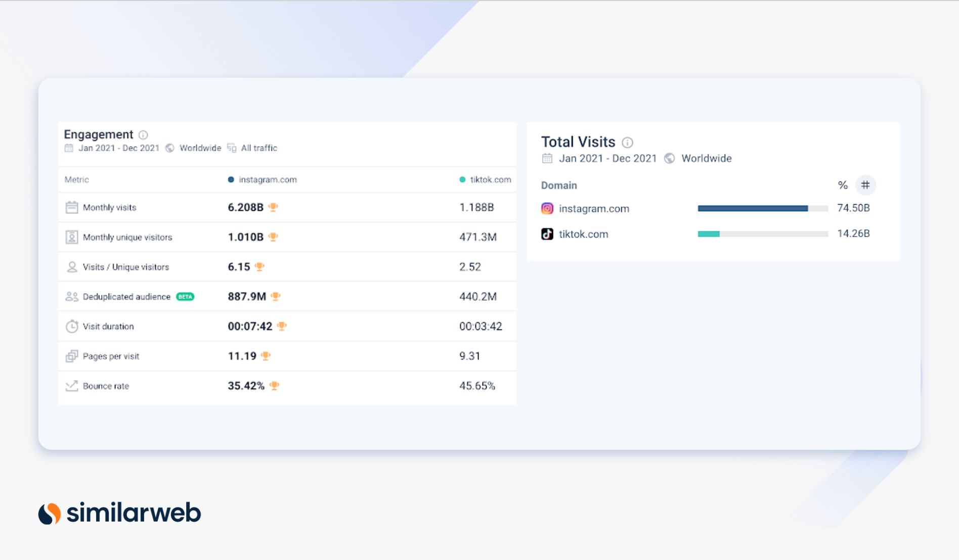The height and width of the screenshot is (560, 959).
Task: Click the Bounce rate chart icon
Action: click(x=72, y=386)
